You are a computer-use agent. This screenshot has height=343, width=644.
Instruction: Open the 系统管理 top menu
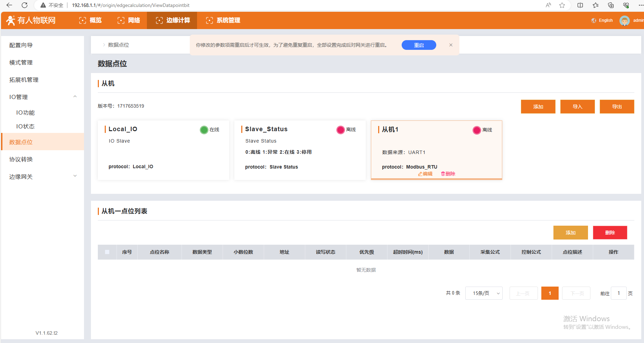click(x=223, y=20)
